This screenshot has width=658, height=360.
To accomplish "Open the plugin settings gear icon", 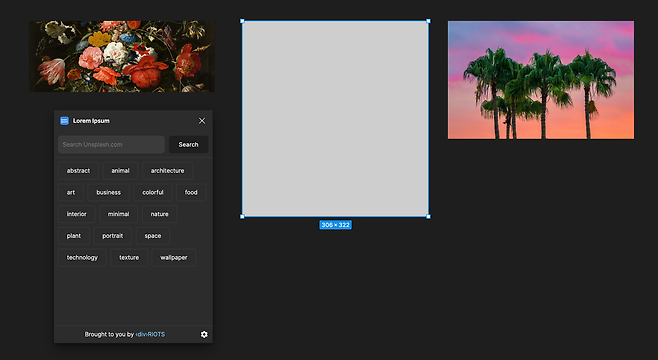I will tap(204, 334).
